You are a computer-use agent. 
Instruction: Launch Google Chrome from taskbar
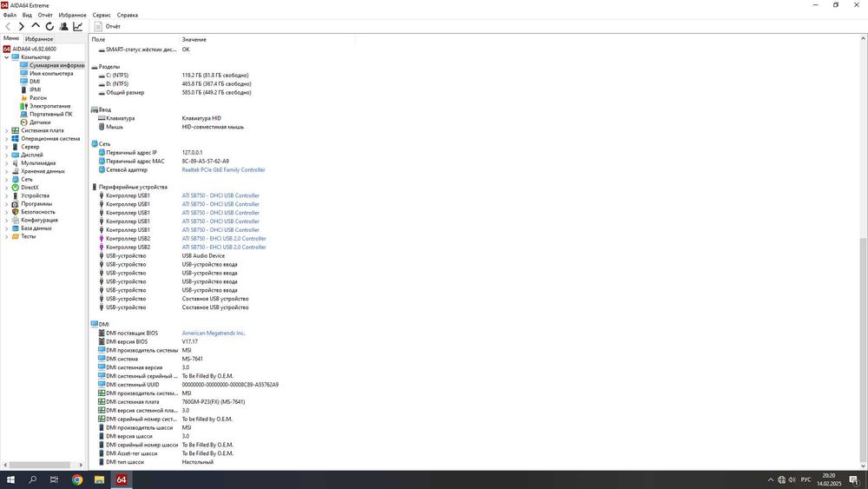click(77, 479)
